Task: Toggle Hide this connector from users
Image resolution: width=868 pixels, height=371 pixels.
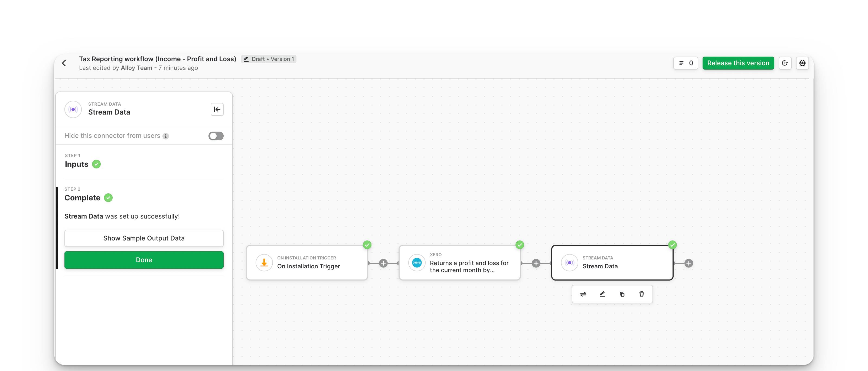Action: pyautogui.click(x=216, y=136)
